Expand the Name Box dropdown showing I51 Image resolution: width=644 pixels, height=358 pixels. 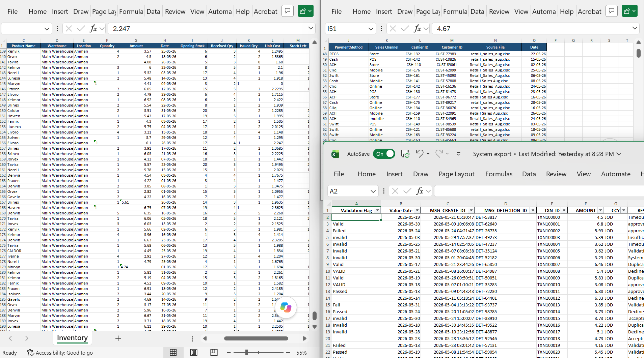click(x=371, y=29)
